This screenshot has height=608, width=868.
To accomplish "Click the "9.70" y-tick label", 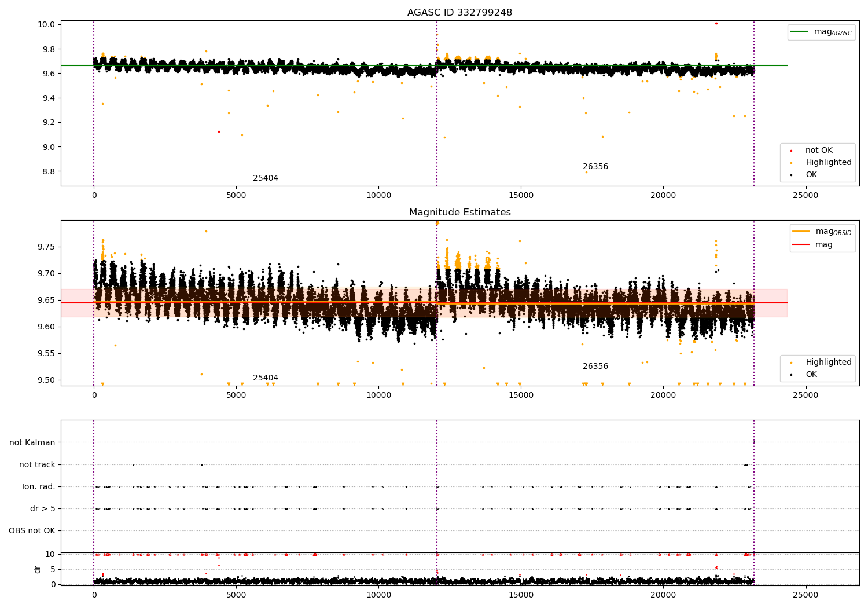I will pyautogui.click(x=47, y=274).
